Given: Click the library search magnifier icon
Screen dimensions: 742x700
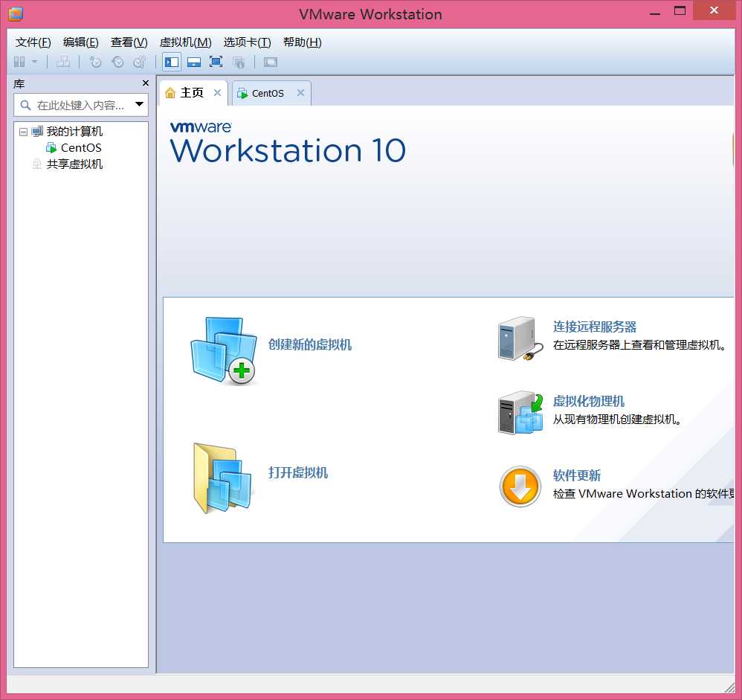Looking at the screenshot, I should pos(25,105).
